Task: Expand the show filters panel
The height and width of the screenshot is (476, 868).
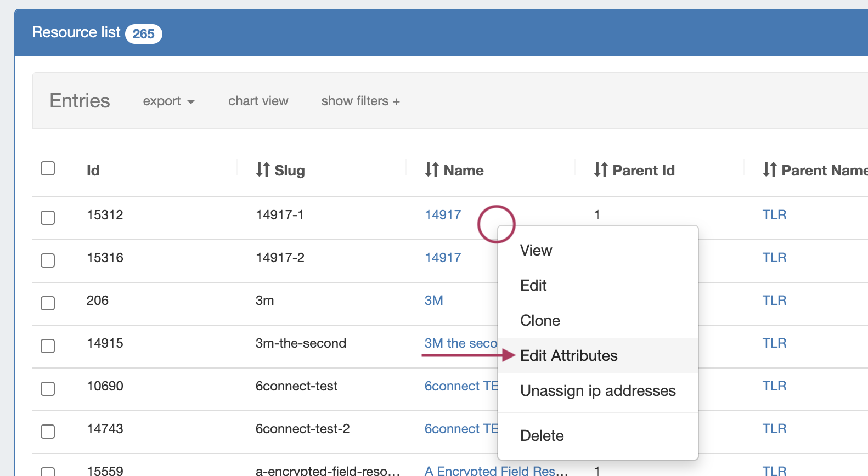Action: tap(360, 101)
